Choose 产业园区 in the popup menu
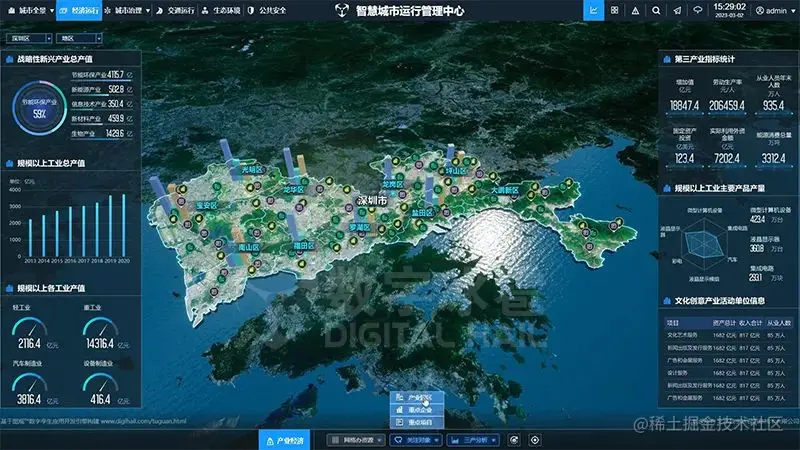The height and width of the screenshot is (450, 800). click(x=417, y=397)
